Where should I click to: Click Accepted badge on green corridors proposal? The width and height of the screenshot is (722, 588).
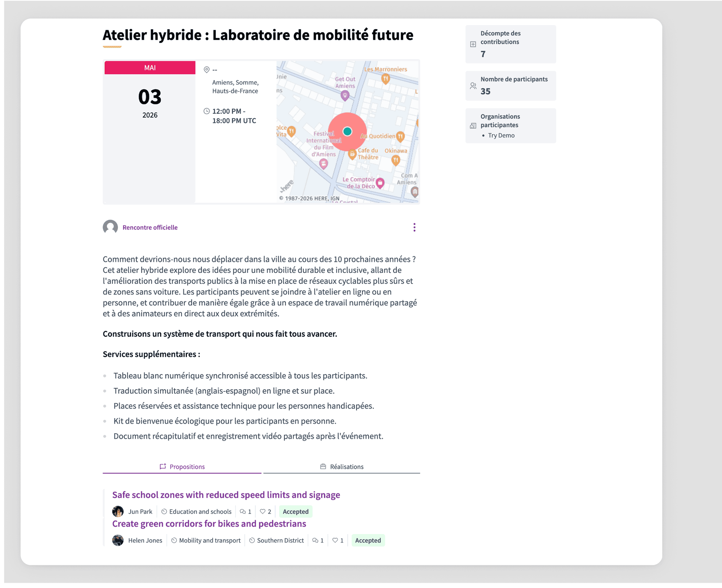[368, 541]
